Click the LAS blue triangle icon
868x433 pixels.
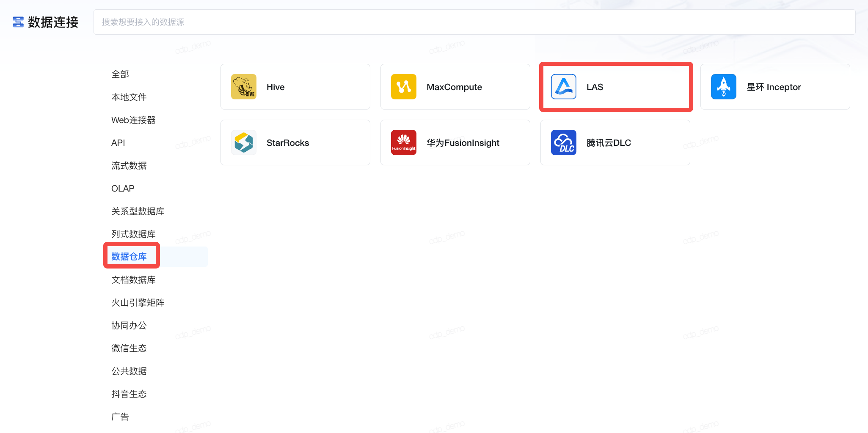(564, 87)
